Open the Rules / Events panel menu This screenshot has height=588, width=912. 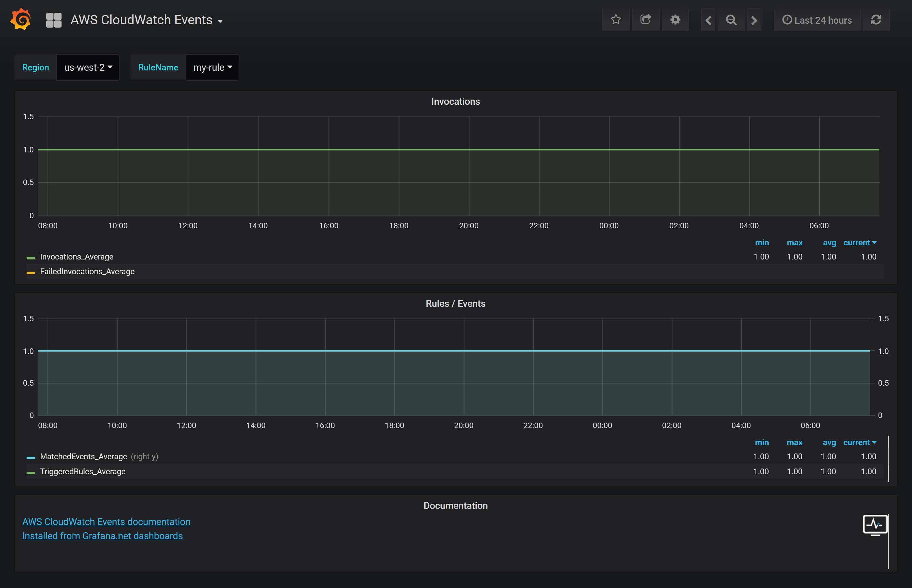pos(456,304)
